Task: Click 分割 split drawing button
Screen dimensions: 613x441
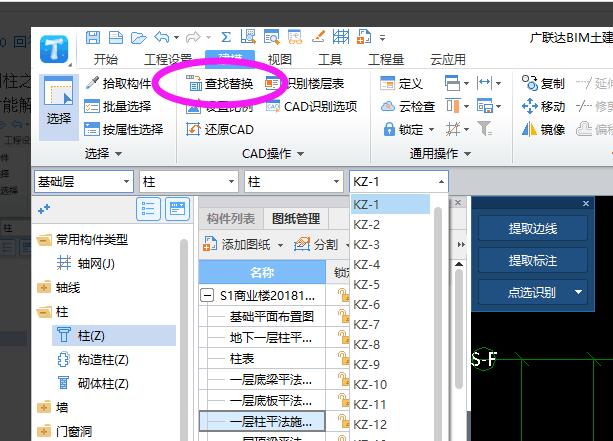Action: (316, 245)
